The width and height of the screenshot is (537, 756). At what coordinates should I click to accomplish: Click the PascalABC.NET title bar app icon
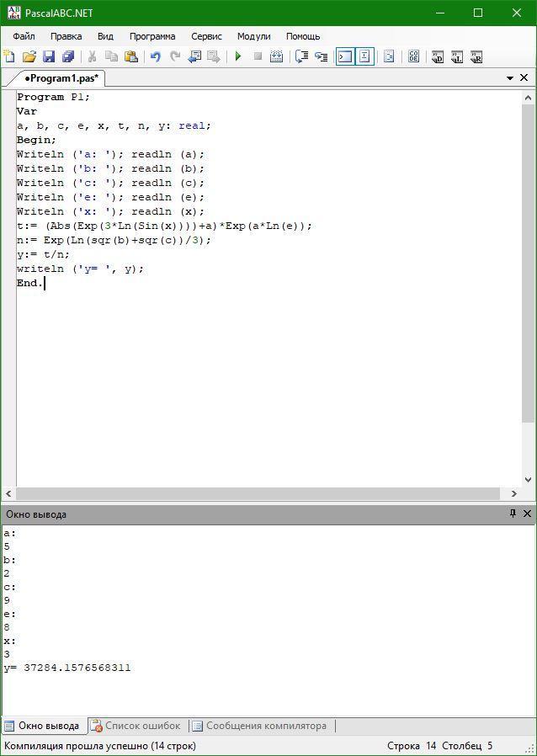[13, 13]
